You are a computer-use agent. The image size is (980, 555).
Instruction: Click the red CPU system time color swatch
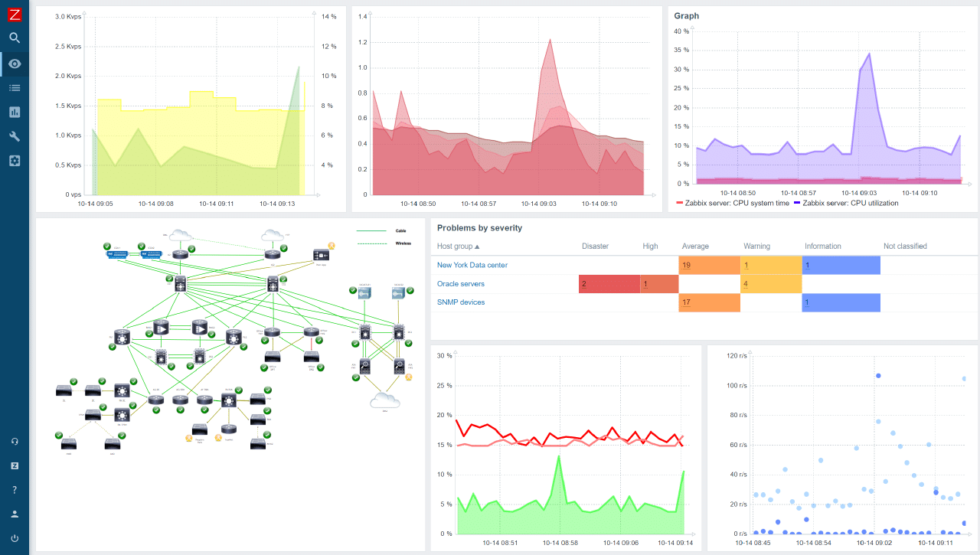tap(679, 203)
